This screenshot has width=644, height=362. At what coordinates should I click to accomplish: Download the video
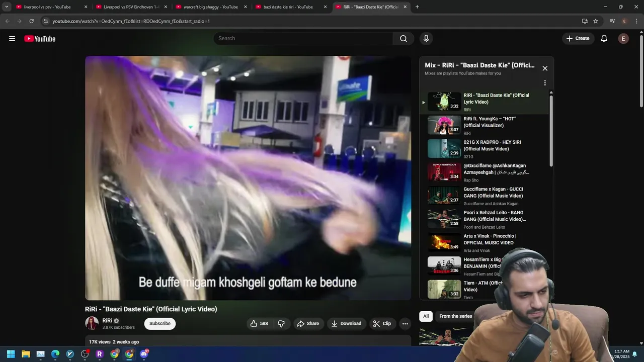[346, 324]
